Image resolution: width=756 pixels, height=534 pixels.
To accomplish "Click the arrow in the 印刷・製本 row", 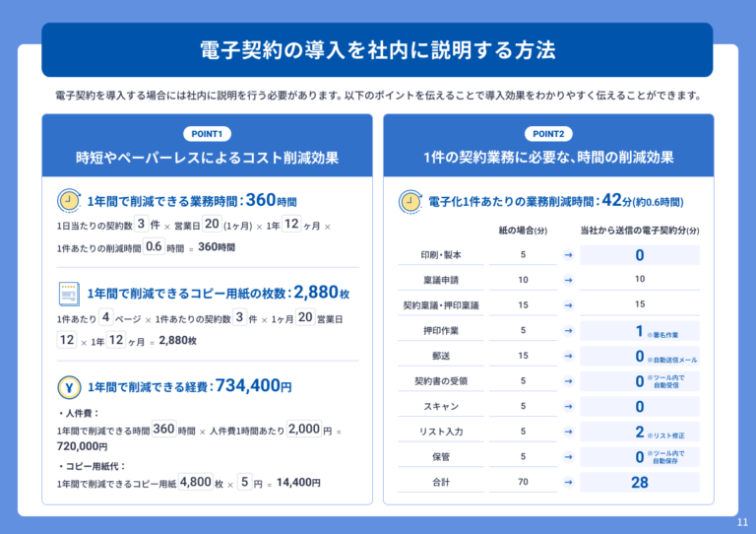I will point(568,255).
